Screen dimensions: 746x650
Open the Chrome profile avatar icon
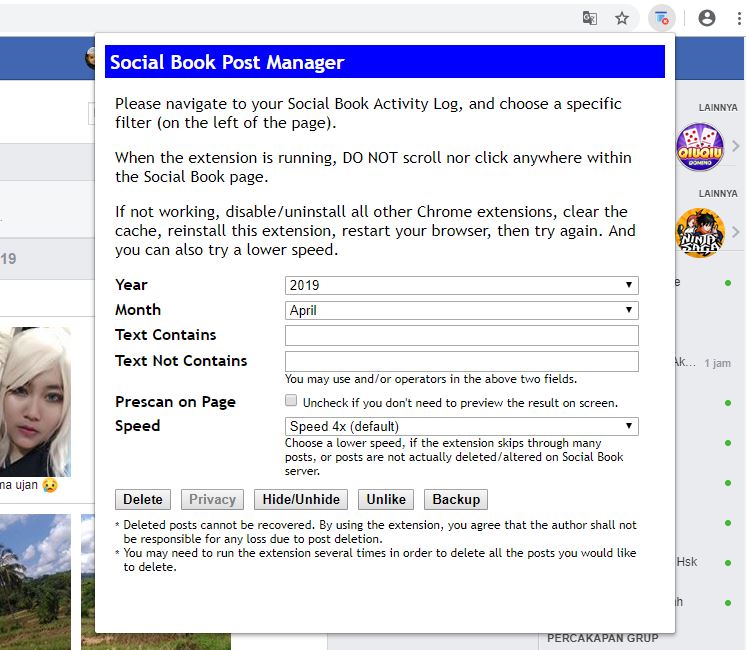coord(707,18)
